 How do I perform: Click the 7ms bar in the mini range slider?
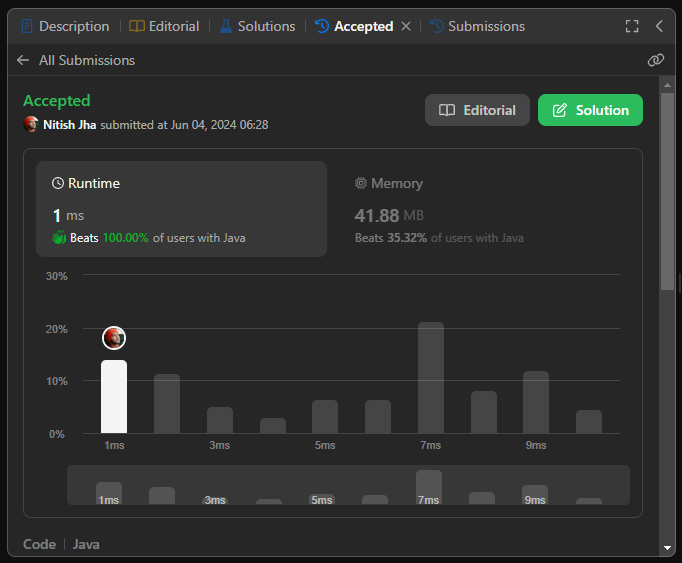pyautogui.click(x=429, y=487)
